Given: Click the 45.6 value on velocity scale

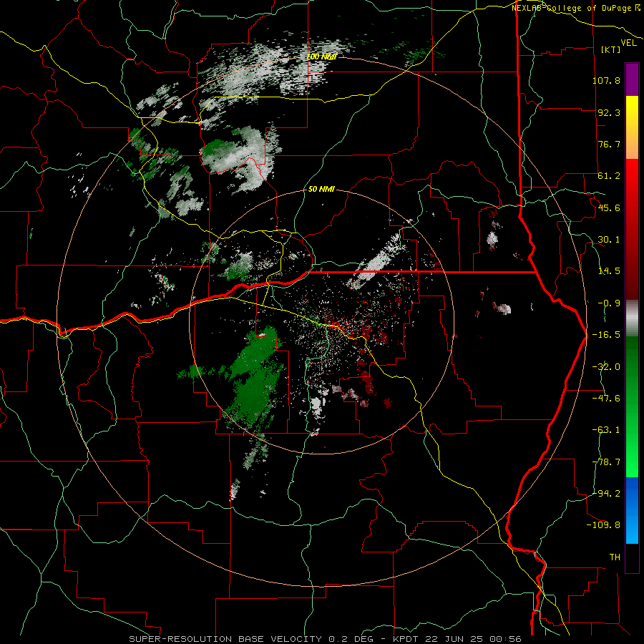Looking at the screenshot, I should [609, 208].
